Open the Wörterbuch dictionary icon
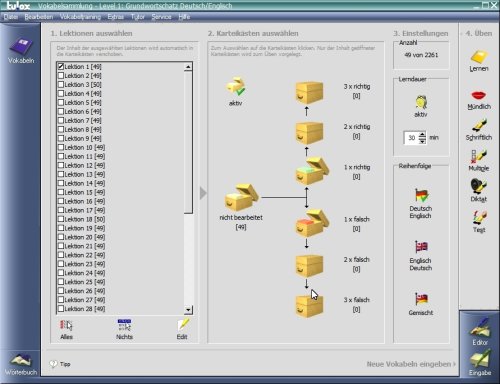500x384 pixels. [x=21, y=364]
